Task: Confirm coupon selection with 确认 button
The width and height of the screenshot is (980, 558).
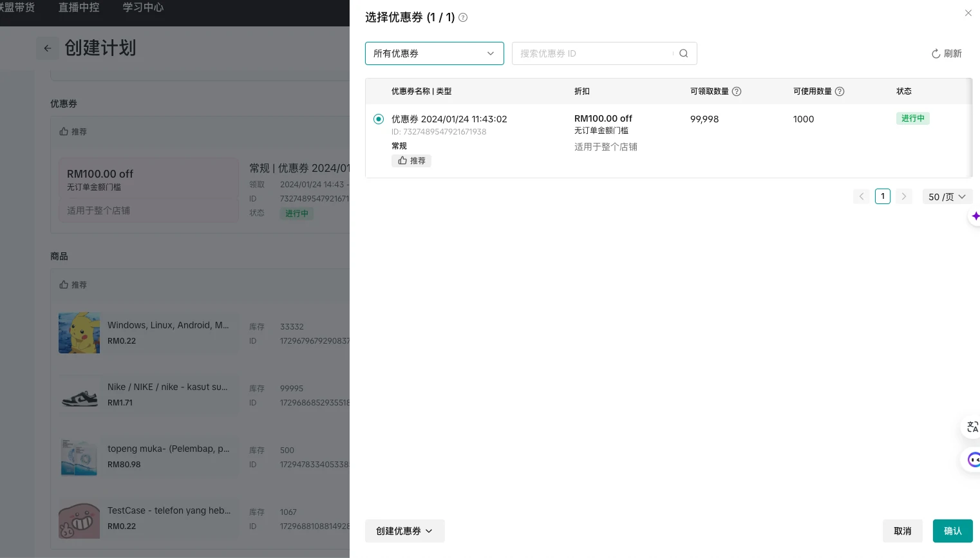Action: click(953, 531)
